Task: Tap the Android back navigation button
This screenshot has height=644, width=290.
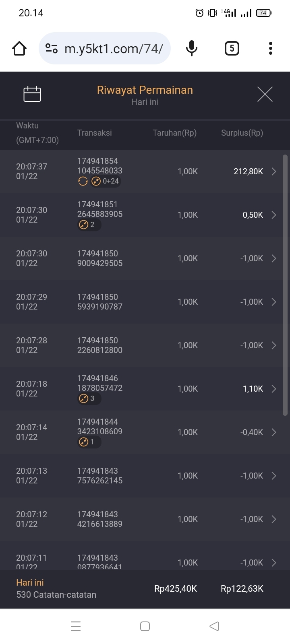Action: pos(214,626)
